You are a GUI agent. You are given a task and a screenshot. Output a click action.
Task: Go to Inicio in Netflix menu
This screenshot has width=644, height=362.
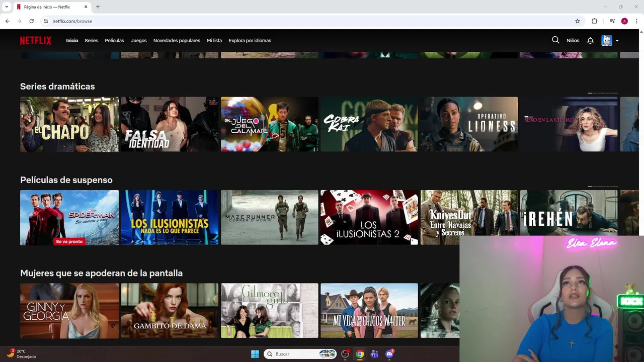pyautogui.click(x=72, y=41)
